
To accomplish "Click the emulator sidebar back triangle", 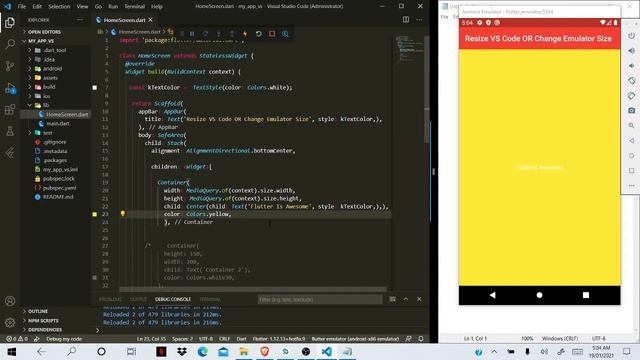I will click(x=631, y=140).
